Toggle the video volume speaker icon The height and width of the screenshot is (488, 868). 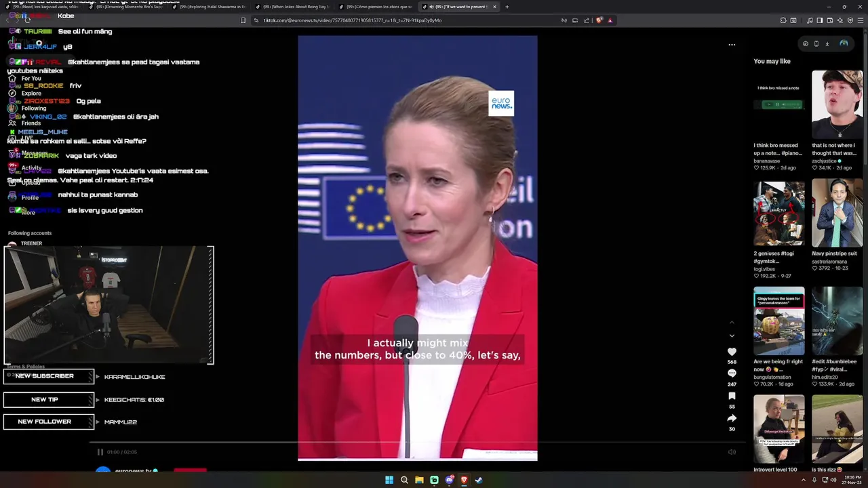tap(732, 452)
